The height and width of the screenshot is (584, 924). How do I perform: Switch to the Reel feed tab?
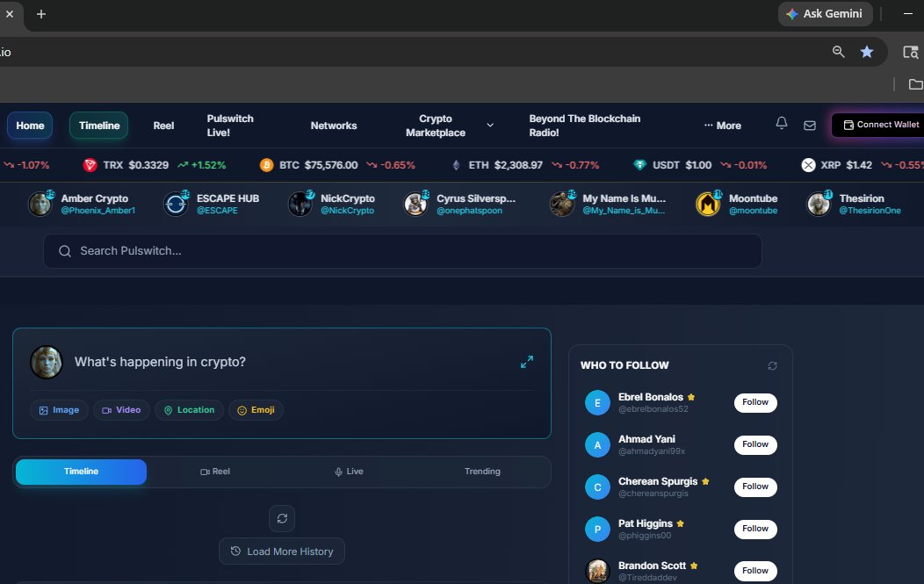(x=215, y=472)
